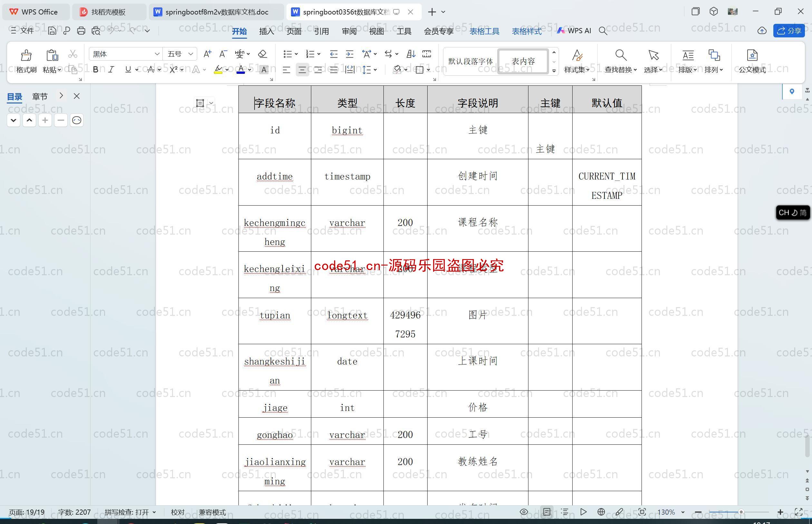This screenshot has width=812, height=524.
Task: Open the 插入 ribbon tab
Action: coord(266,31)
